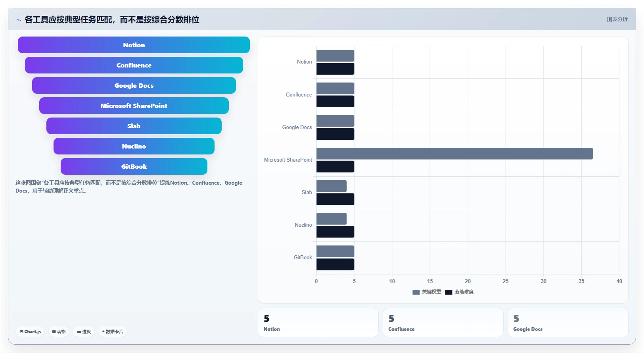Click GitBook's gray 关键权重 bar
644x353 pixels.
[x=335, y=251]
